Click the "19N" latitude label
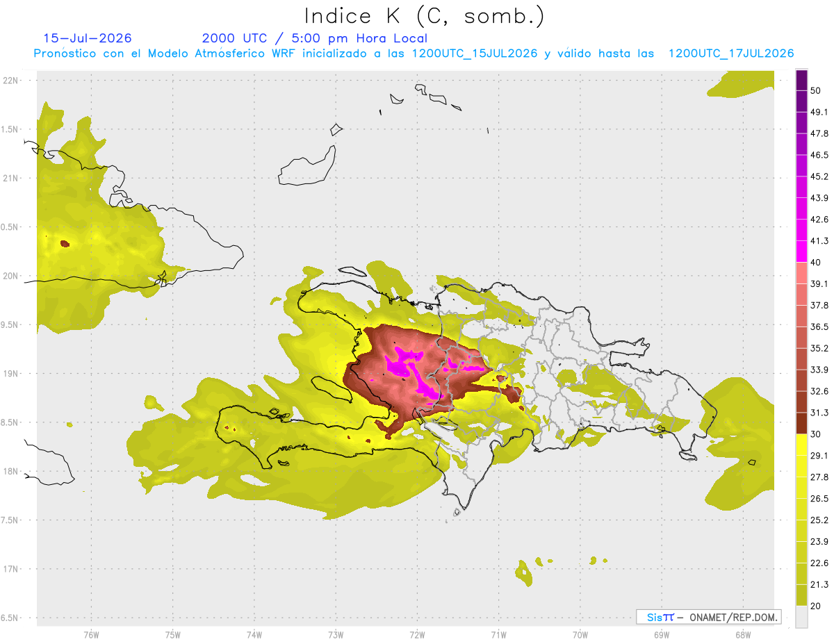 pos(11,374)
